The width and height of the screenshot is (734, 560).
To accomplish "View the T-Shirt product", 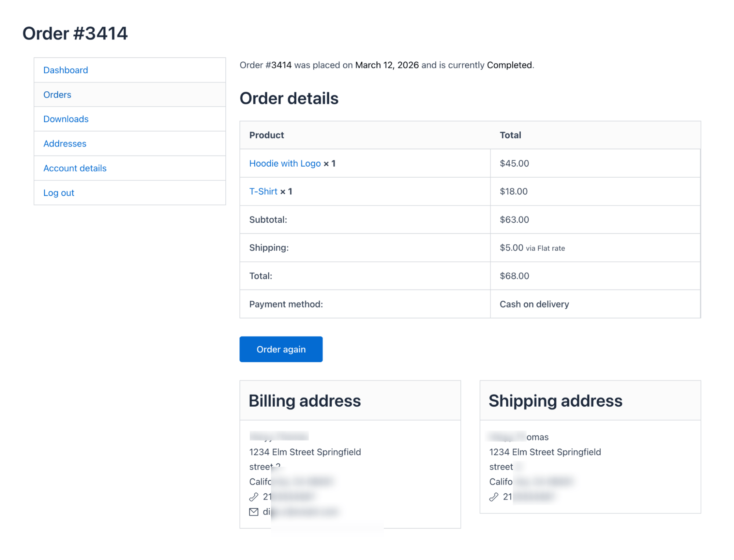I will pyautogui.click(x=263, y=191).
